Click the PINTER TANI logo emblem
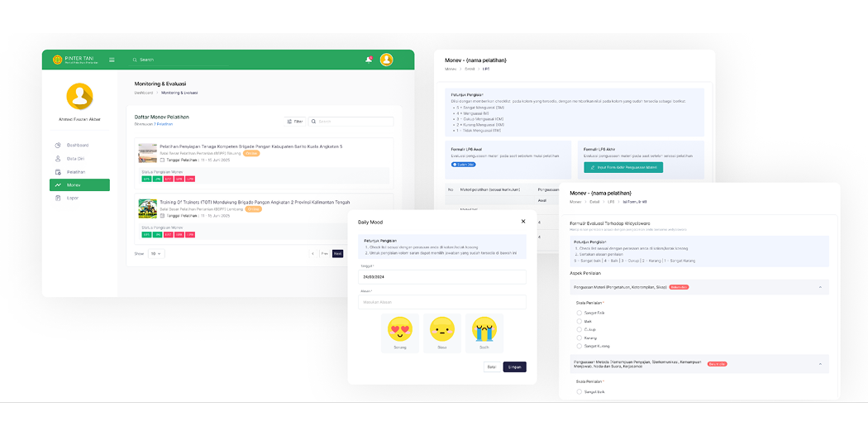The height and width of the screenshot is (436, 868). pyautogui.click(x=58, y=60)
